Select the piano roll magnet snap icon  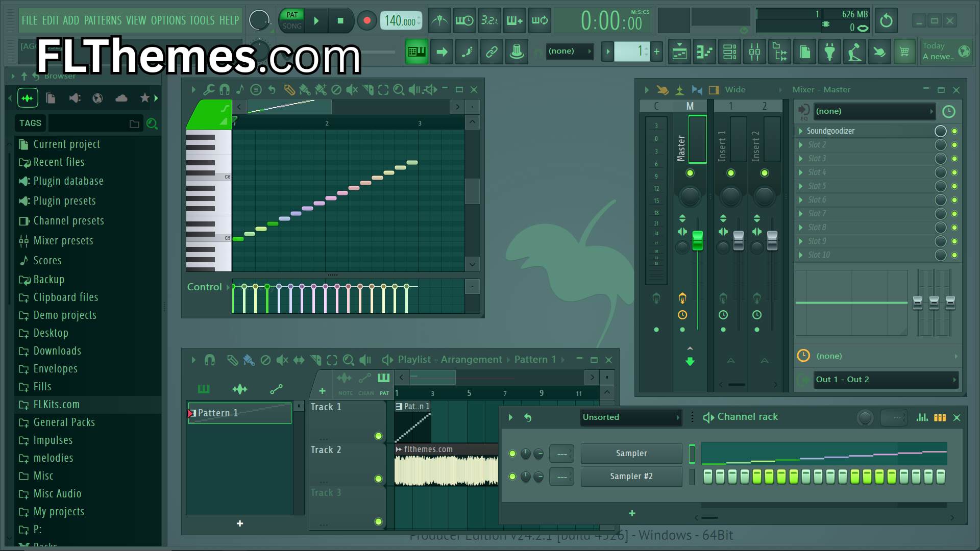click(x=224, y=90)
